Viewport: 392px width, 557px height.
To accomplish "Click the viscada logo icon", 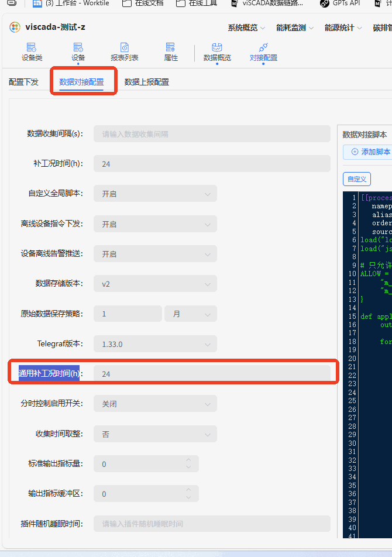I will [15, 27].
